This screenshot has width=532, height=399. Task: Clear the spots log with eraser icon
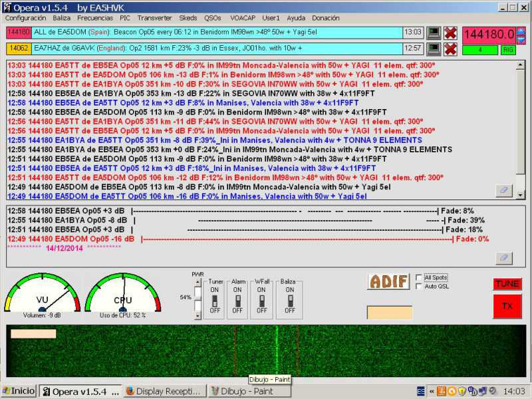click(504, 190)
